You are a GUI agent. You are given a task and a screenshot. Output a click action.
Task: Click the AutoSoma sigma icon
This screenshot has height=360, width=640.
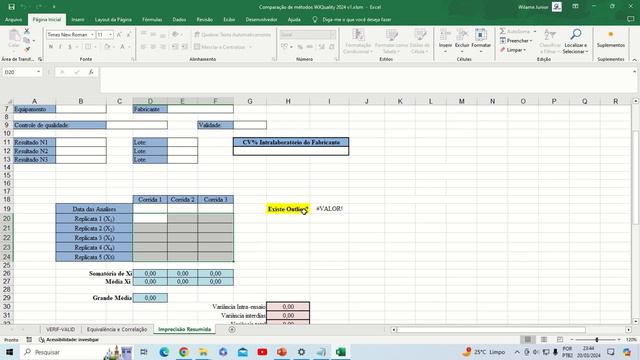click(502, 31)
